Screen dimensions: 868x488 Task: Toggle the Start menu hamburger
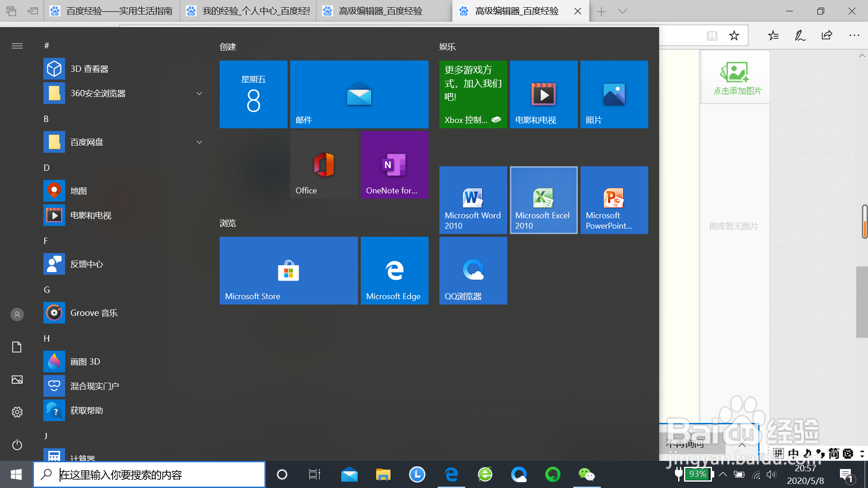17,46
